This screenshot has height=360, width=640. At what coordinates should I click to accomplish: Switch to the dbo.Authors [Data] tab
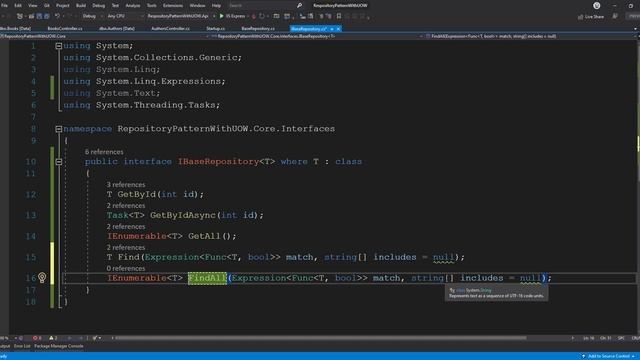(117, 29)
